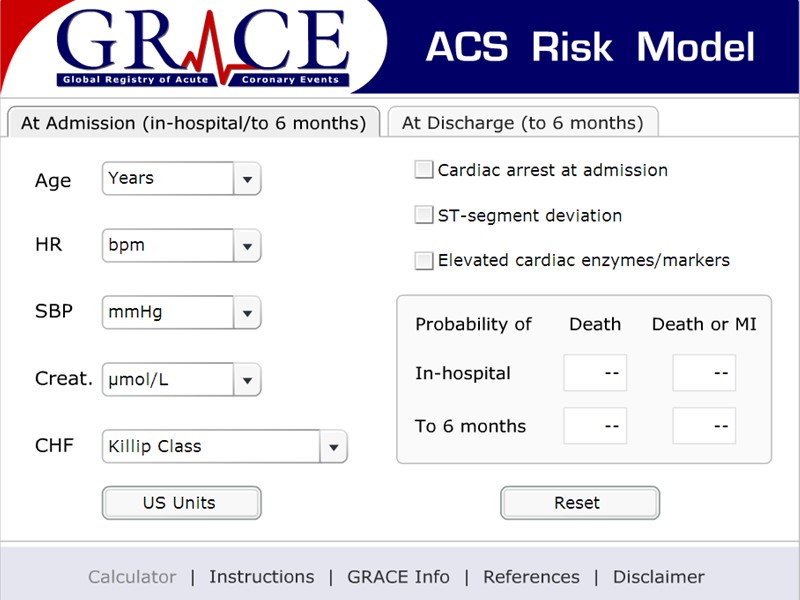Click the Reset button
800x600 pixels.
[579, 503]
